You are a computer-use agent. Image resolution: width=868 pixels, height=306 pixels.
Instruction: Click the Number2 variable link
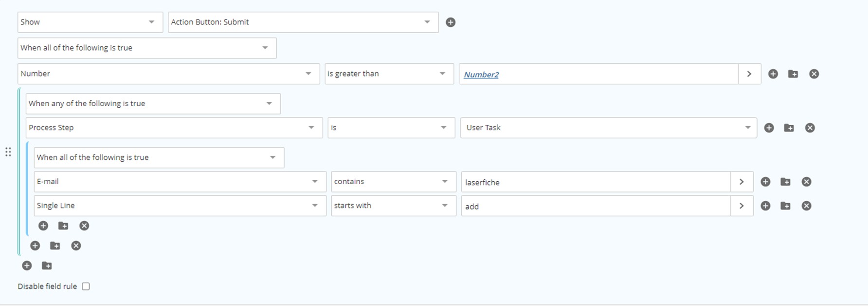coord(481,75)
